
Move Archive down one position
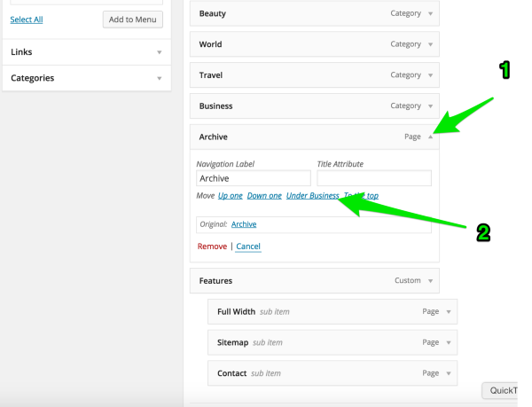pos(264,196)
